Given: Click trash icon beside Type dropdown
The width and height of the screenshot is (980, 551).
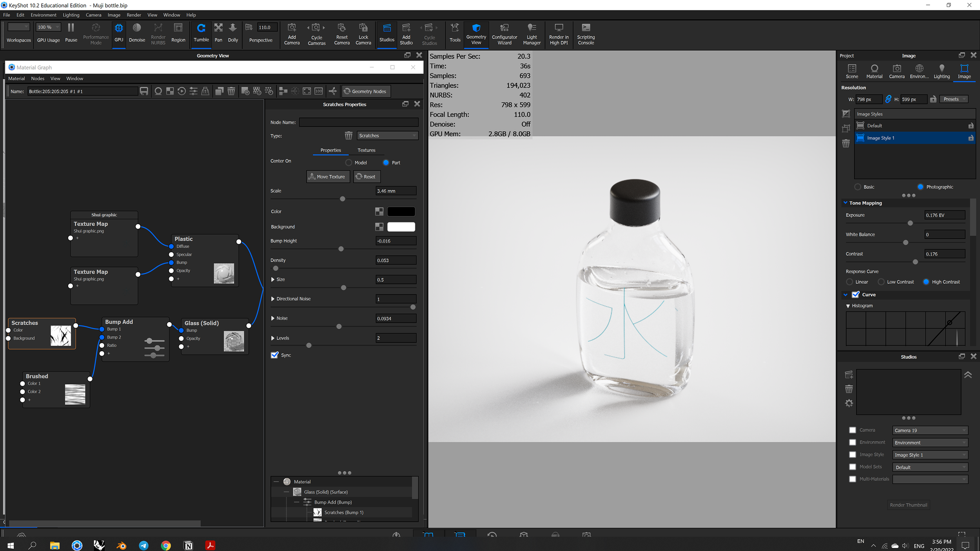Looking at the screenshot, I should pyautogui.click(x=348, y=136).
